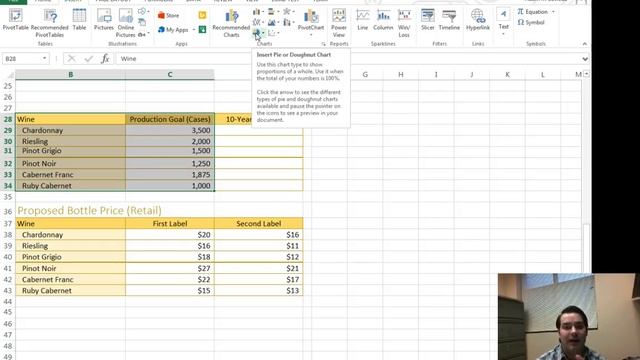Viewport: 640px width, 360px height.
Task: Select the $27 Pinot Noir price cell
Action: 170,268
